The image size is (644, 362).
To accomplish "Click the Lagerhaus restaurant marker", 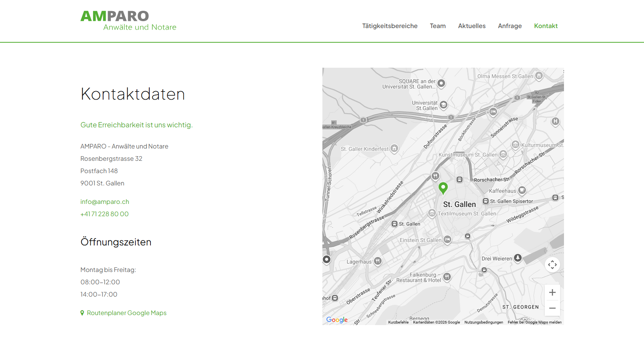I will coord(378,261).
